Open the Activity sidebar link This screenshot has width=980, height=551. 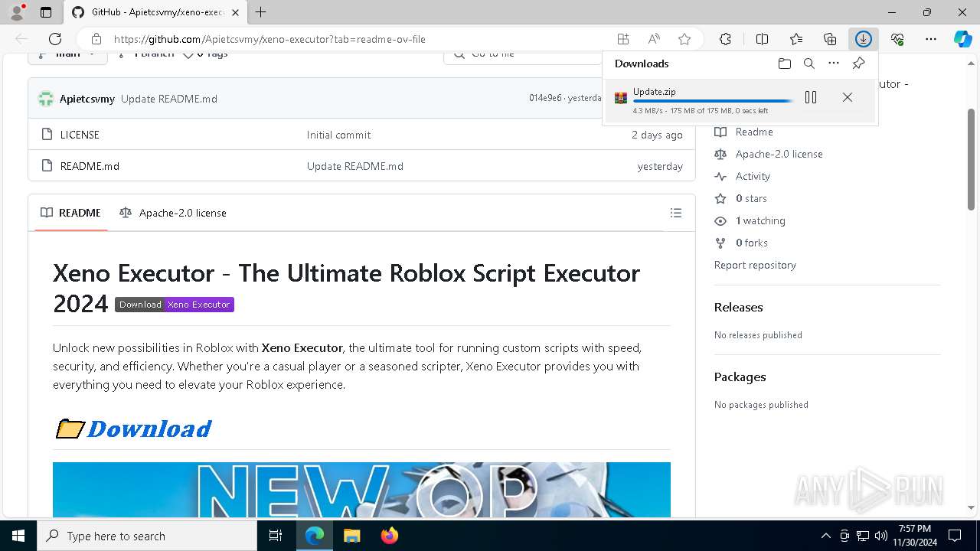[x=743, y=176]
